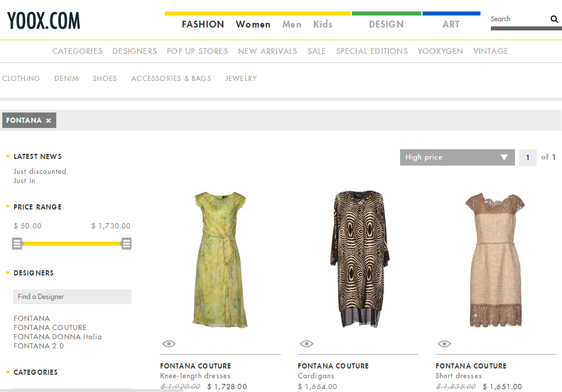The image size is (562, 392).
Task: Select the Clothing subcategory
Action: coord(21,79)
